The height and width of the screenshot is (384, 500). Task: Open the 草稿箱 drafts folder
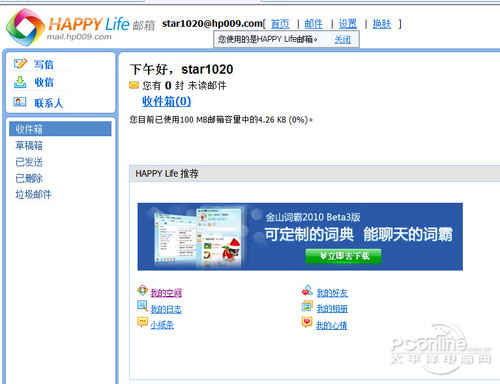coord(29,146)
